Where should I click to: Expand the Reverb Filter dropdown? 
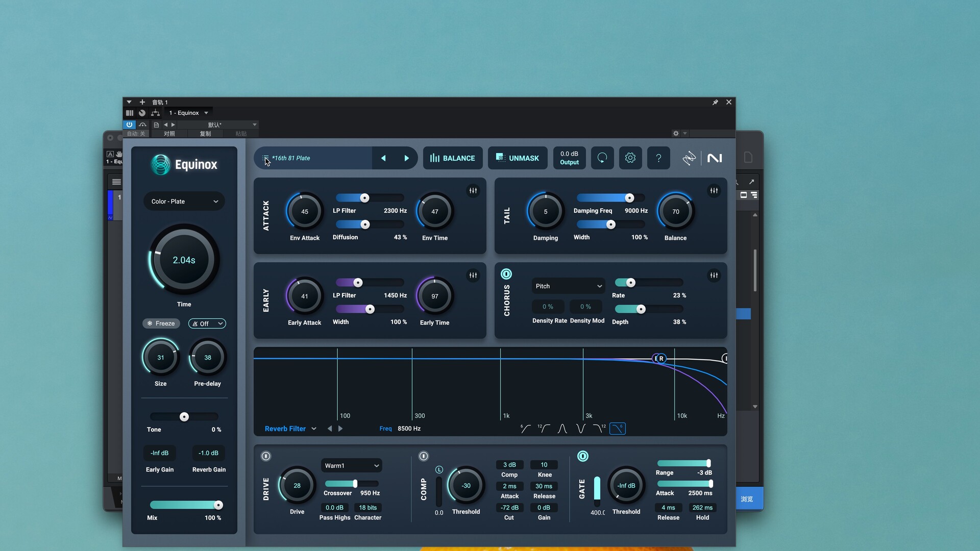[290, 429]
